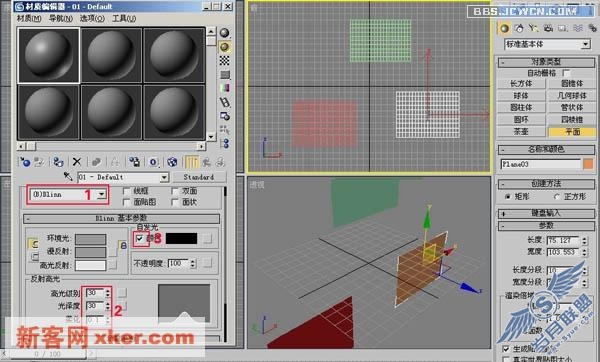This screenshot has height=362, width=600.
Task: Click the get material icon
Action: [x=25, y=162]
